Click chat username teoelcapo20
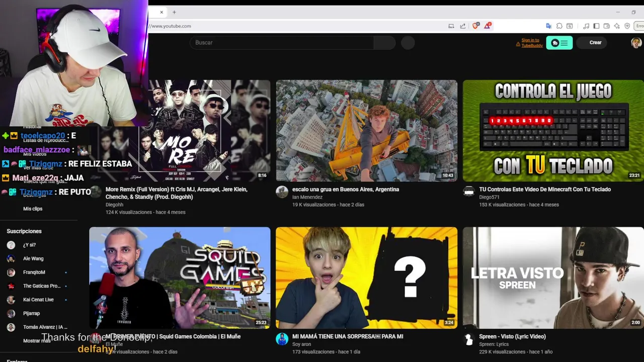The width and height of the screenshot is (644, 362). click(x=43, y=136)
